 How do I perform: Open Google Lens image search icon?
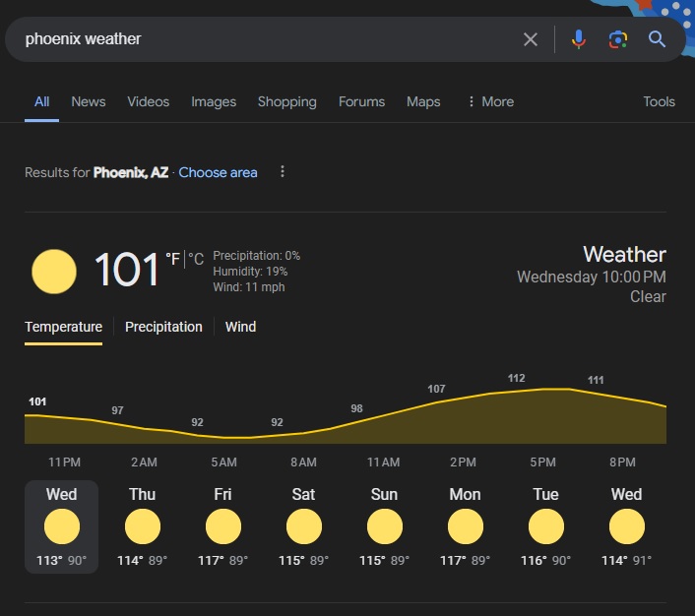(618, 39)
